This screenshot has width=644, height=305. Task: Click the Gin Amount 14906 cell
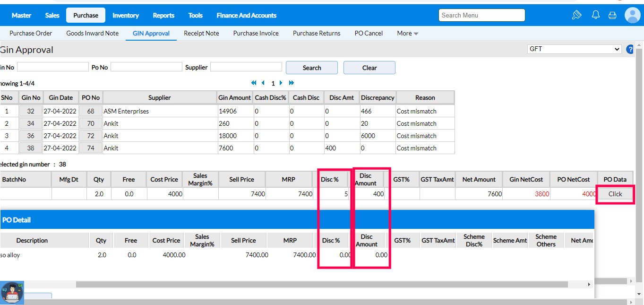(235, 111)
